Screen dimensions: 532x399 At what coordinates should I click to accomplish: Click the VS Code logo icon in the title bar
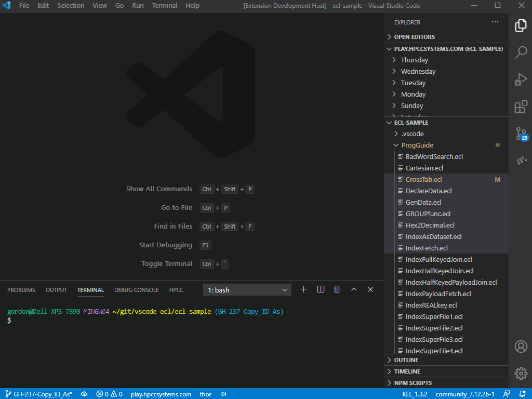[x=6, y=5]
